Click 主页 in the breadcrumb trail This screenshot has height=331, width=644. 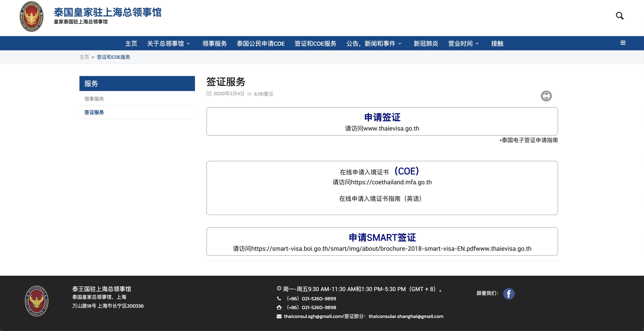[84, 57]
